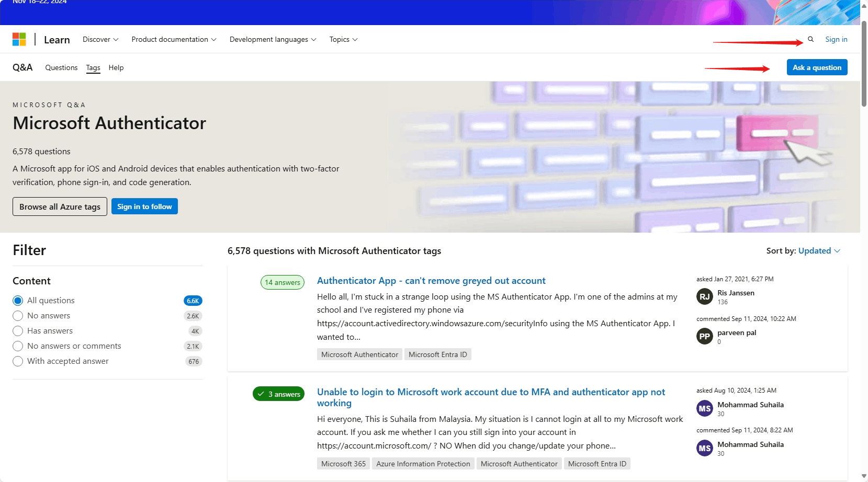The width and height of the screenshot is (868, 482).
Task: Click the 6.6K count badge
Action: pos(193,301)
